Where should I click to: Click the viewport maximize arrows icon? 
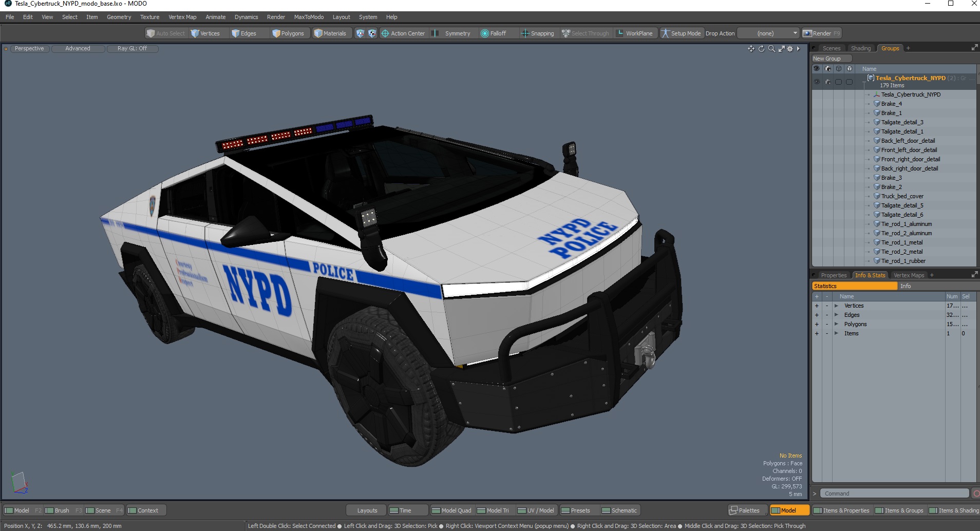point(781,48)
